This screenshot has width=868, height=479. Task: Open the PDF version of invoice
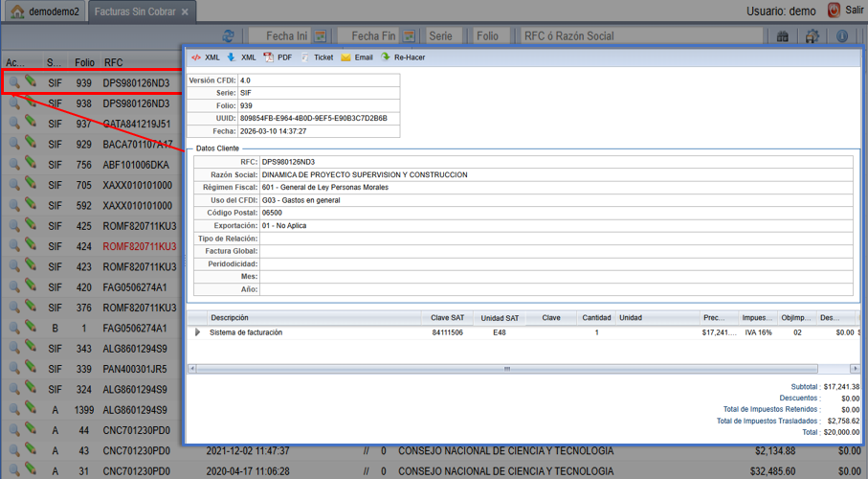click(278, 57)
